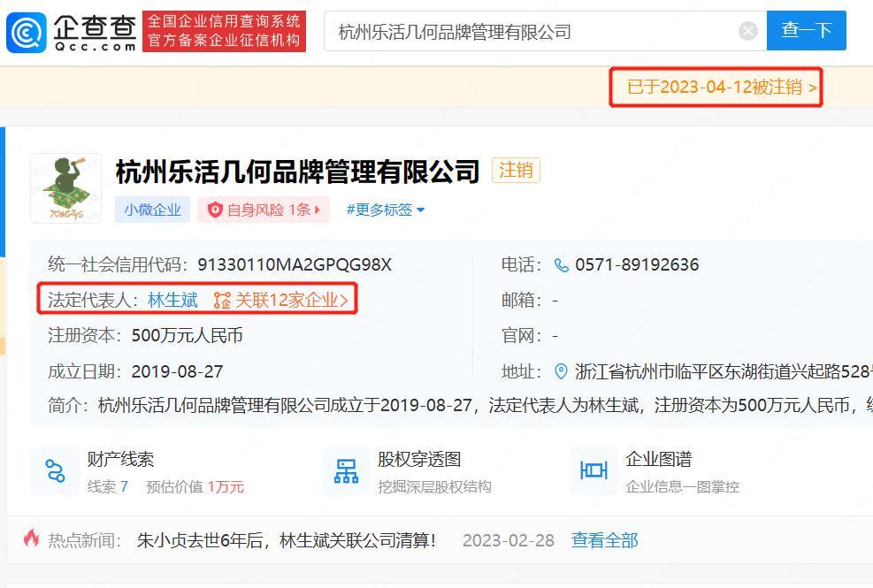Viewport: 873px width, 588px height.
Task: Open 自身风险 1条 risk details
Action: (x=264, y=210)
